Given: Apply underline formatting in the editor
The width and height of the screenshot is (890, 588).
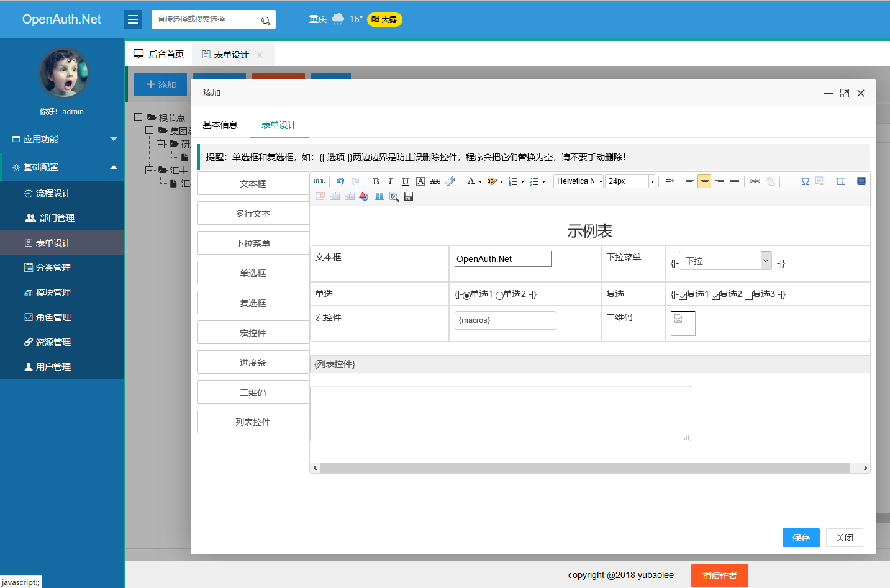Looking at the screenshot, I should tap(405, 181).
